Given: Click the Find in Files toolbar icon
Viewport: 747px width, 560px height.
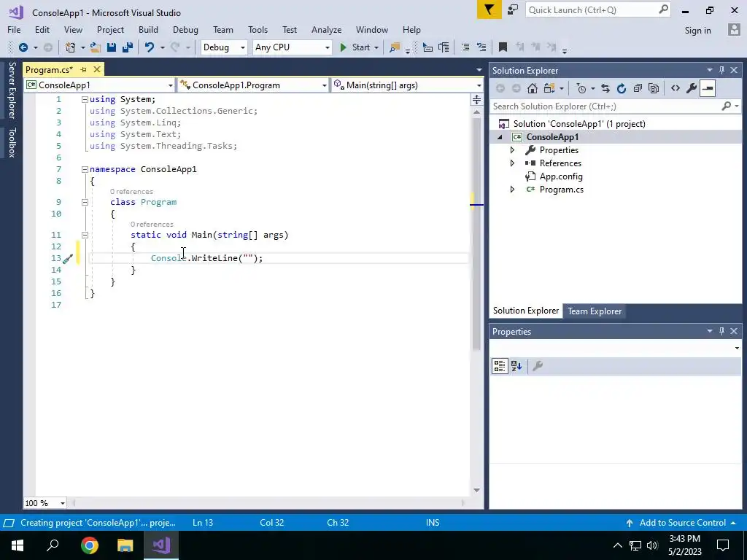Looking at the screenshot, I should coord(395,47).
